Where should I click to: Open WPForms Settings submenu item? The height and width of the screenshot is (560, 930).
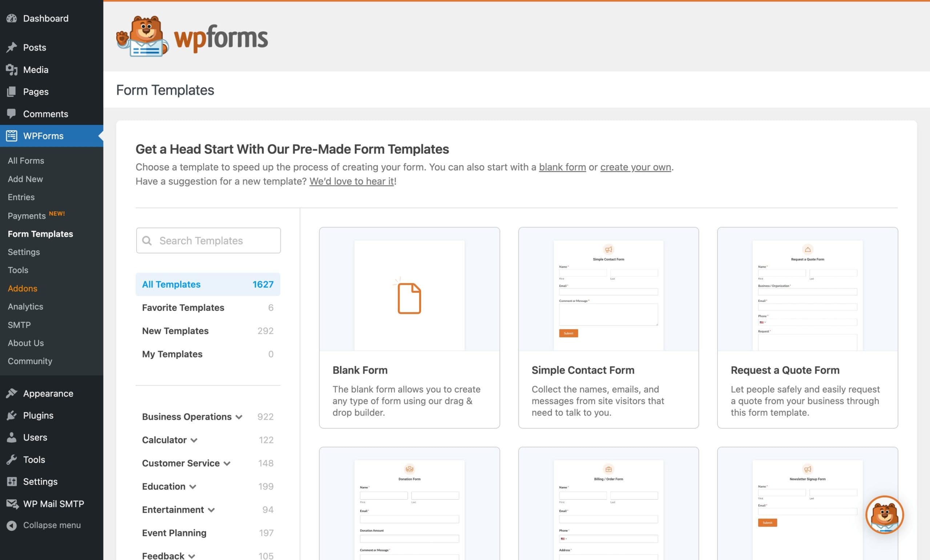pos(23,252)
